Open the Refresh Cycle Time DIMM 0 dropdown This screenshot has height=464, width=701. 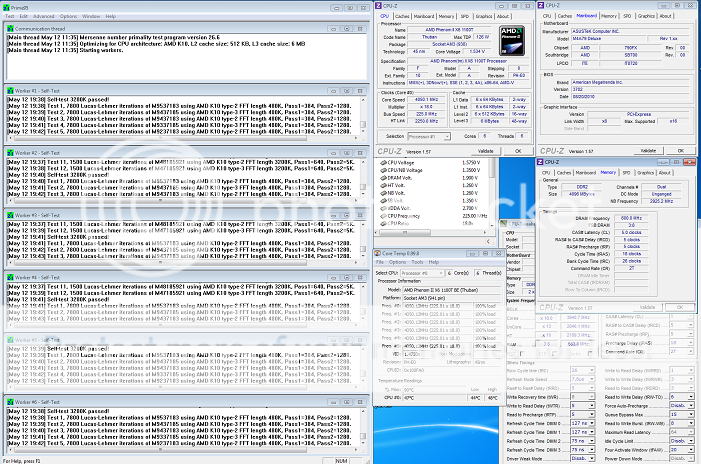(x=583, y=423)
